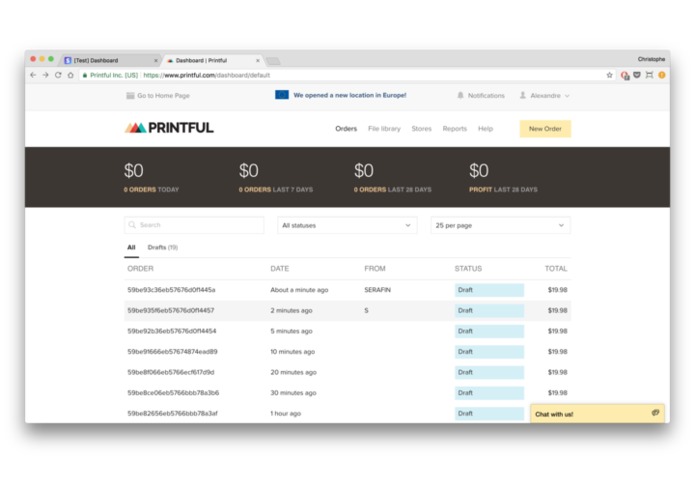Bookmark page with star icon
The height and width of the screenshot is (494, 695).
609,75
